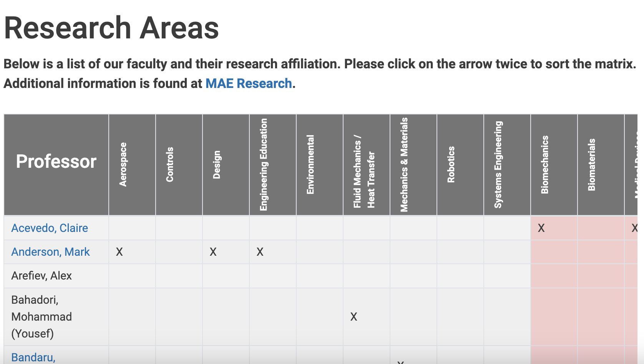The image size is (644, 364).
Task: Open the MAE Research link
Action: [249, 83]
